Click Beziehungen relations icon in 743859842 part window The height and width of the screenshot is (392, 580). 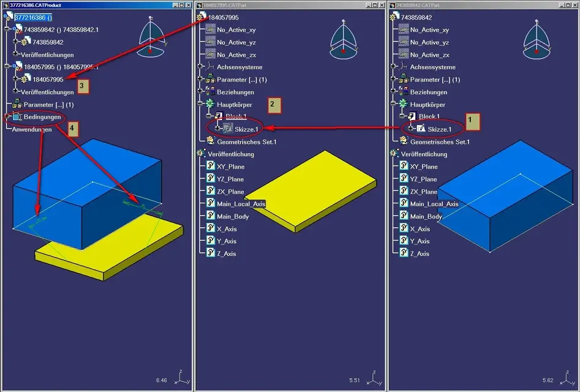click(x=404, y=92)
